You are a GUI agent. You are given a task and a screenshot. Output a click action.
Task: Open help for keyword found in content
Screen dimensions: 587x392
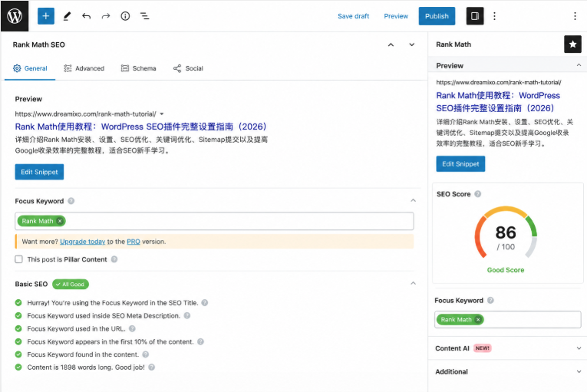[x=146, y=354]
